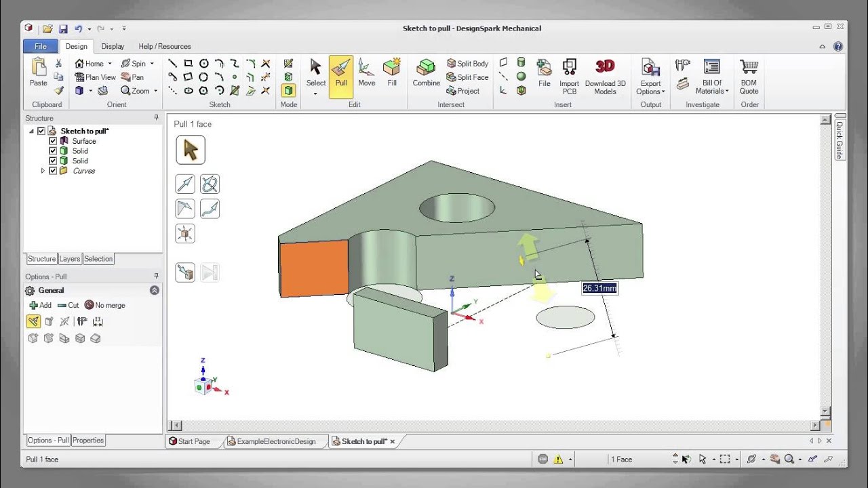Screen dimensions: 868x488
Task: Switch to the Selection panel tab
Action: [98, 259]
